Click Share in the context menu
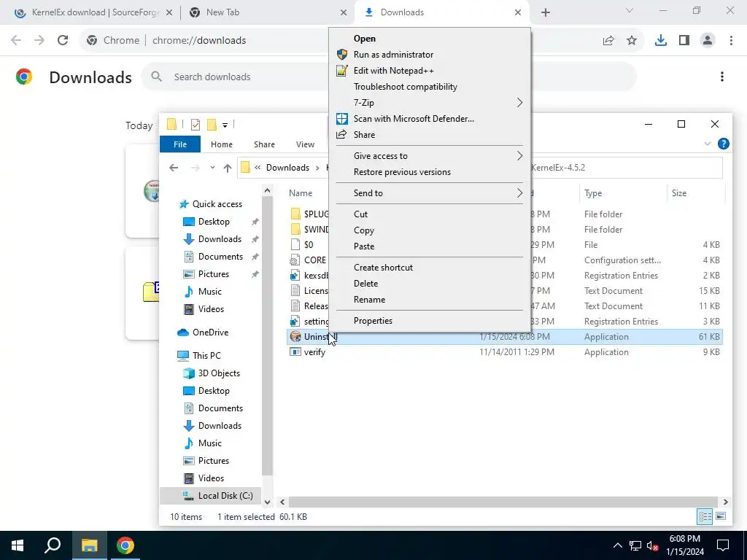This screenshot has height=560, width=747. click(x=364, y=135)
